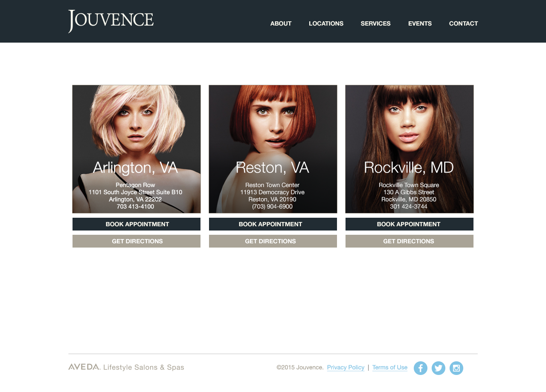Click the Rockville, MD heading
Screen dimensions: 546x392
pos(409,167)
